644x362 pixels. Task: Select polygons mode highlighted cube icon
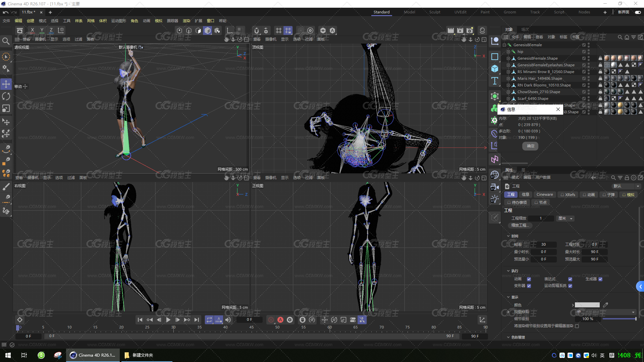pyautogui.click(x=208, y=31)
